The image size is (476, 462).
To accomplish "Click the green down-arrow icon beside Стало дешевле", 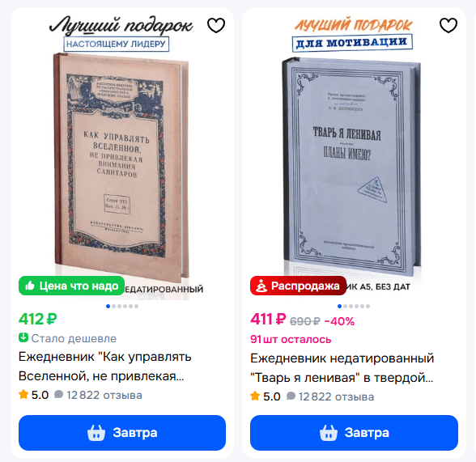I will click(x=23, y=337).
